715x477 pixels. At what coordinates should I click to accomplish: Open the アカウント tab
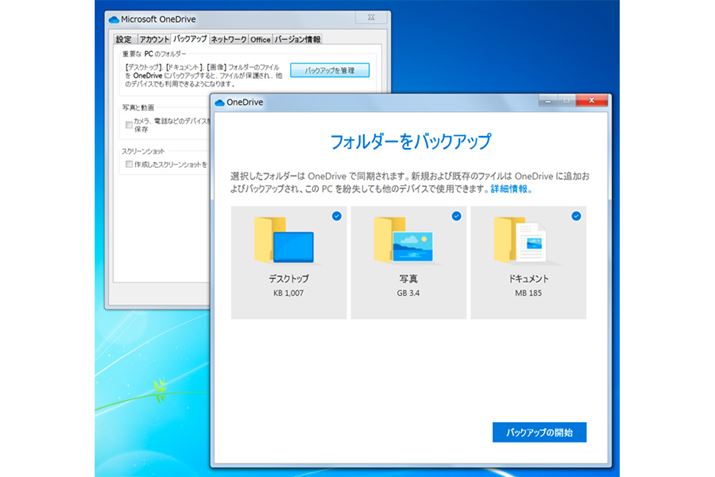click(152, 40)
